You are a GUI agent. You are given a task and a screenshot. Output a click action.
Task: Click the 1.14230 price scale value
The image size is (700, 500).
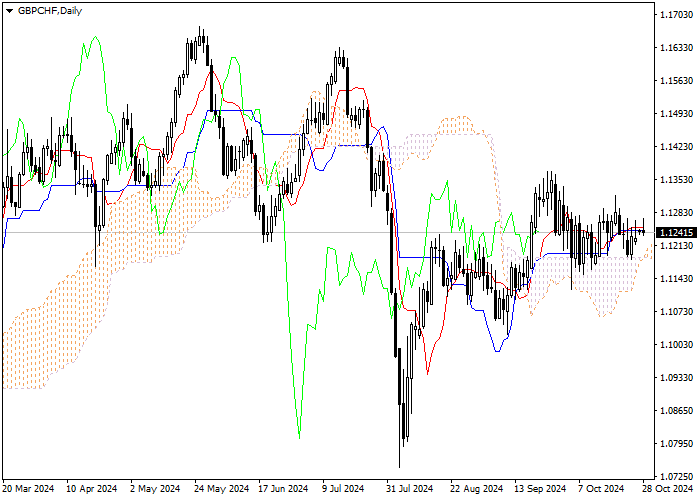(x=677, y=147)
